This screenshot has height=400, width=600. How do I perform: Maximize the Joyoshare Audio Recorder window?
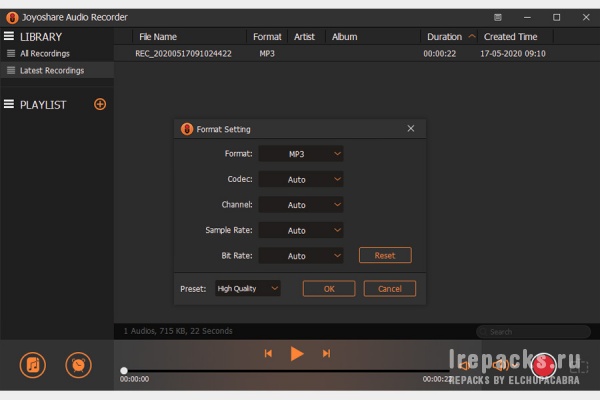pyautogui.click(x=556, y=17)
